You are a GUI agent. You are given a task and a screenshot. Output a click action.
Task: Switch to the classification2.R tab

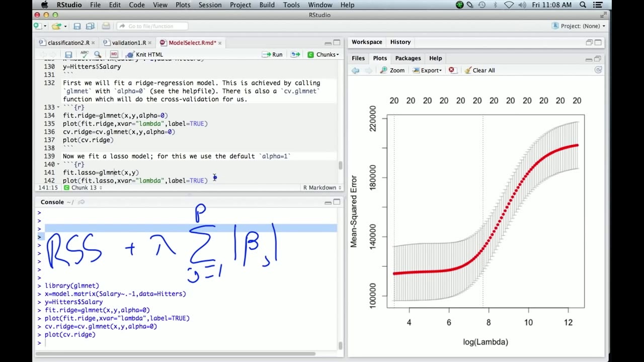[x=68, y=43]
